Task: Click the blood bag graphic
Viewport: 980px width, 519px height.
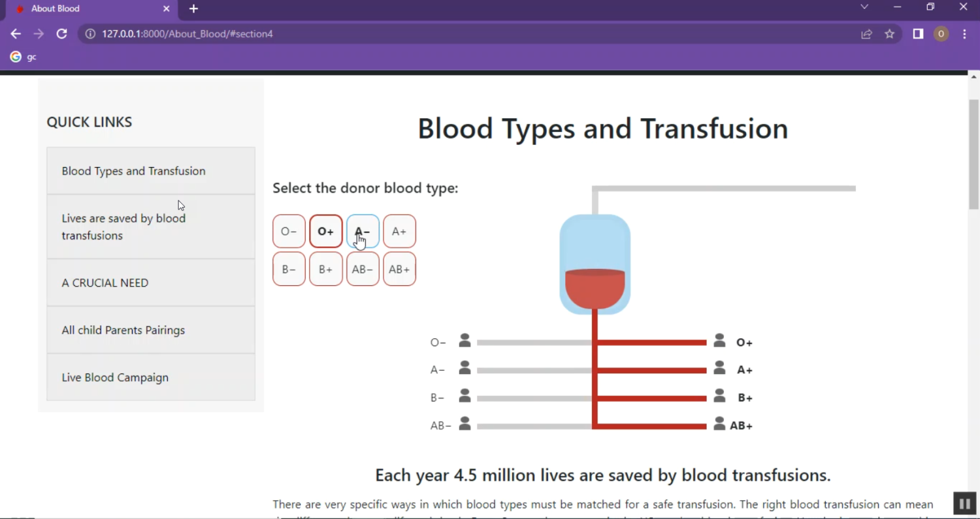Action: 595,264
